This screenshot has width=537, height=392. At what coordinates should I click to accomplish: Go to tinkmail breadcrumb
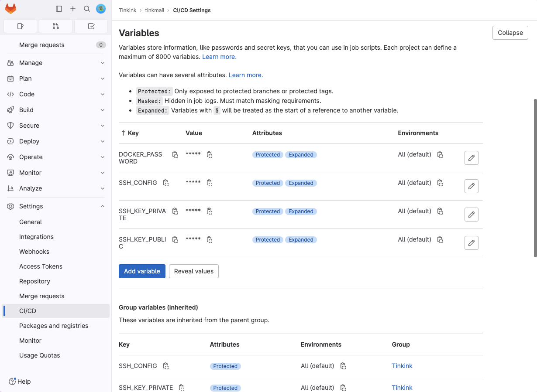click(155, 10)
